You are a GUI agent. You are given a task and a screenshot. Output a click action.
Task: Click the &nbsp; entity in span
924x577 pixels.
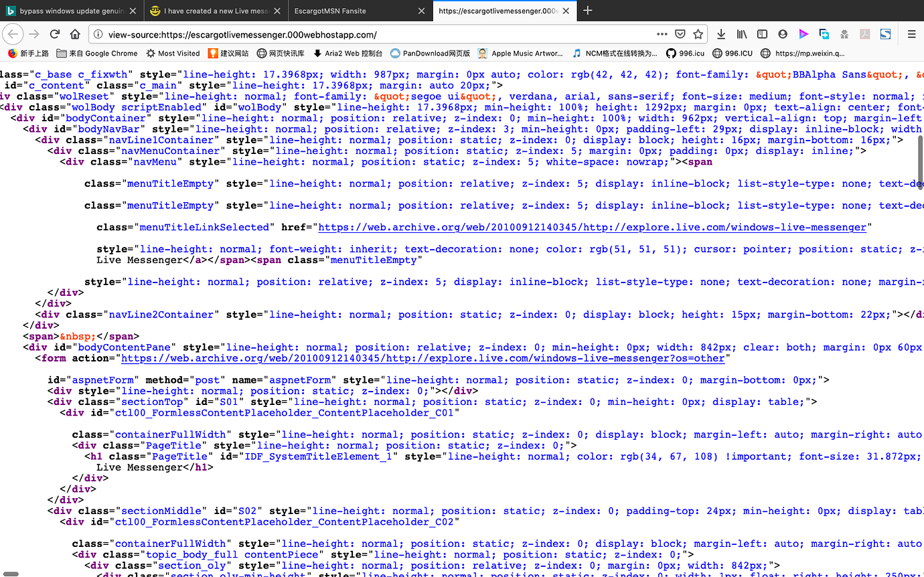pos(78,336)
